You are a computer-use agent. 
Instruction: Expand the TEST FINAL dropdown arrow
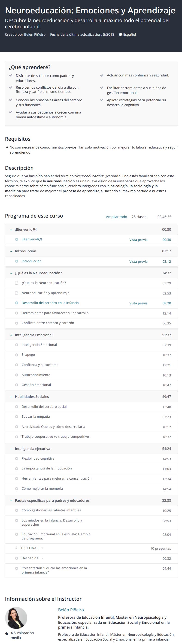pos(42,548)
